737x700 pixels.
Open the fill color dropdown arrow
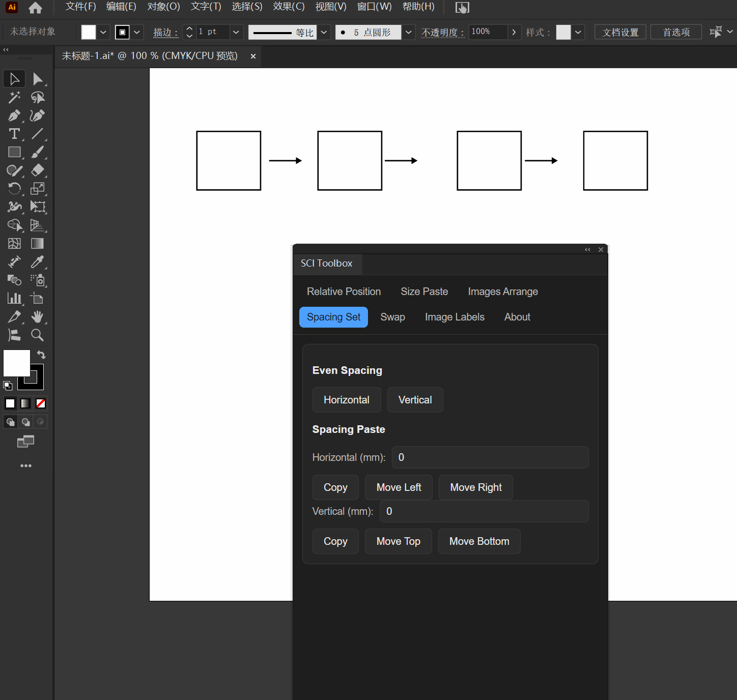[103, 32]
